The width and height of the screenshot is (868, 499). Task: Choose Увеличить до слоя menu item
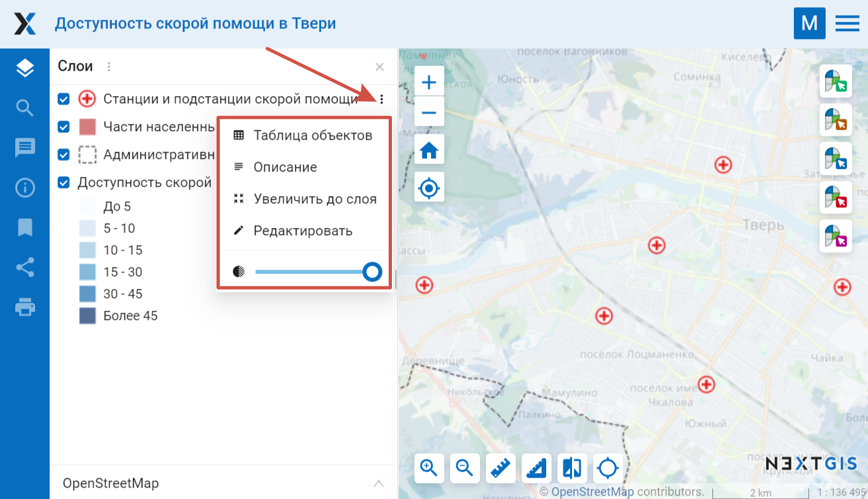pyautogui.click(x=305, y=199)
